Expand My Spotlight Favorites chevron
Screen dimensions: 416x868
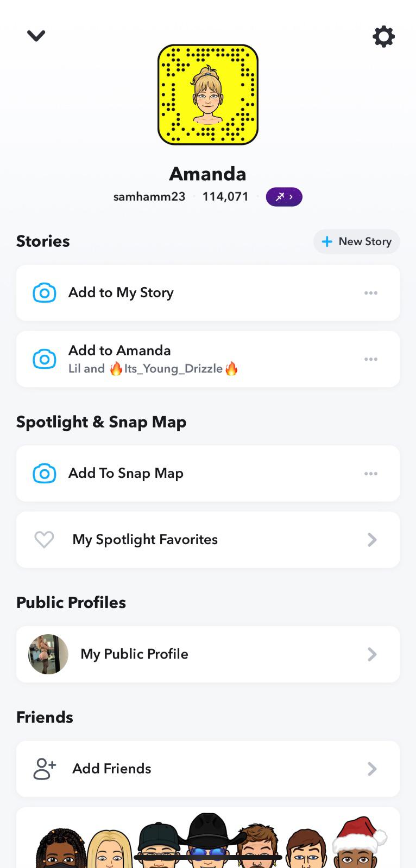coord(372,540)
